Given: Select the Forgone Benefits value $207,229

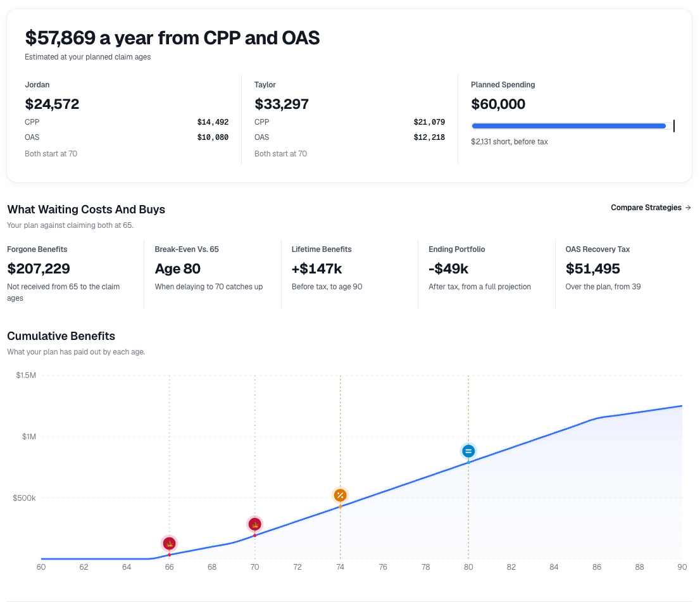Looking at the screenshot, I should [x=39, y=269].
